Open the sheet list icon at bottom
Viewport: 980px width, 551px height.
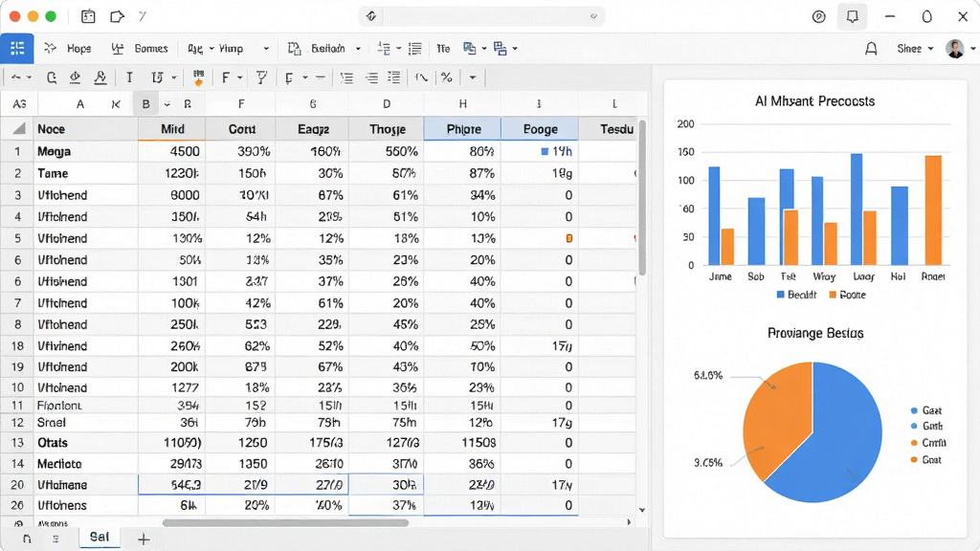tap(56, 539)
